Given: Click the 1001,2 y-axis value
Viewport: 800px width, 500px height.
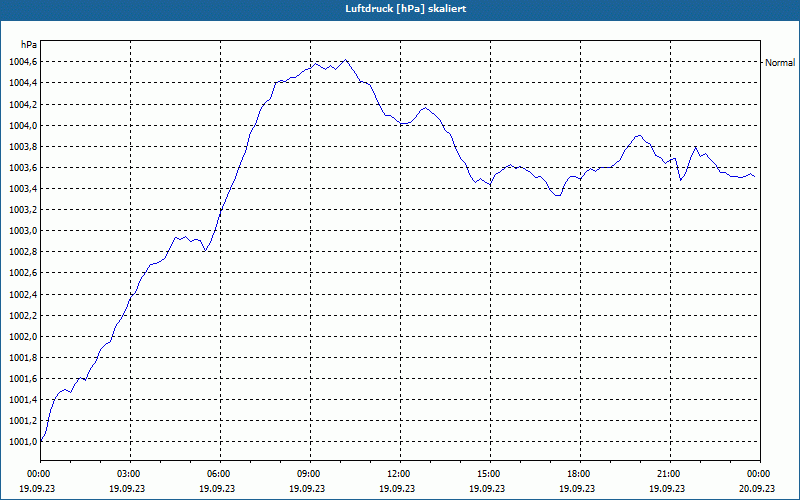Looking at the screenshot, I should pos(22,421).
